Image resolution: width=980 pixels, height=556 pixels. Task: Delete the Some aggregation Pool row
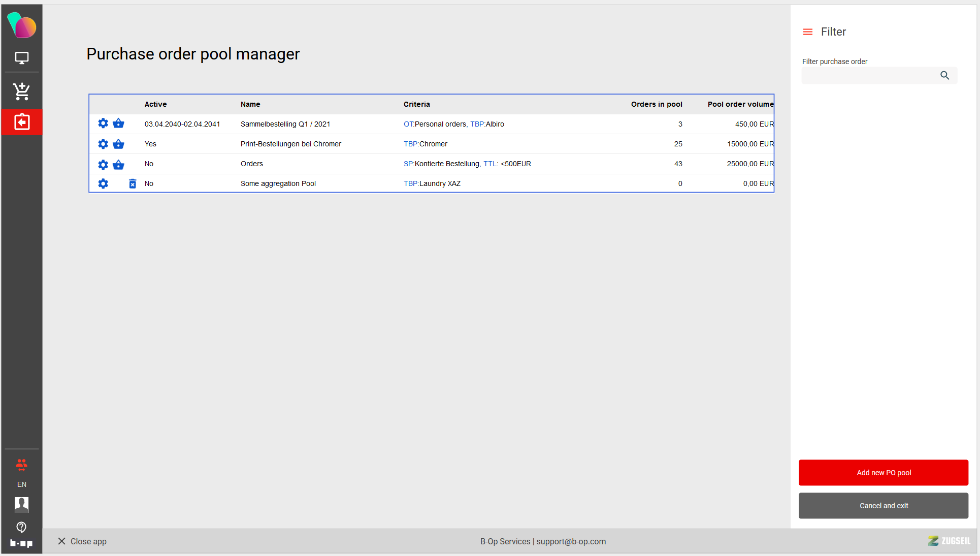coord(133,183)
